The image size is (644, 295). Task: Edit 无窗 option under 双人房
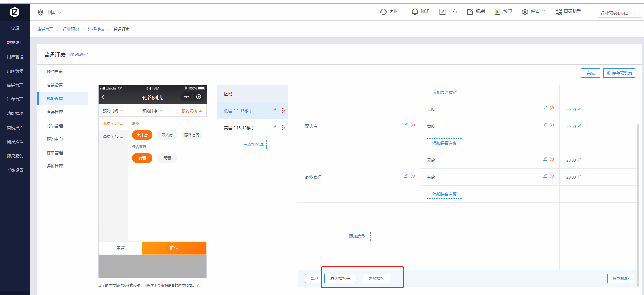545,108
